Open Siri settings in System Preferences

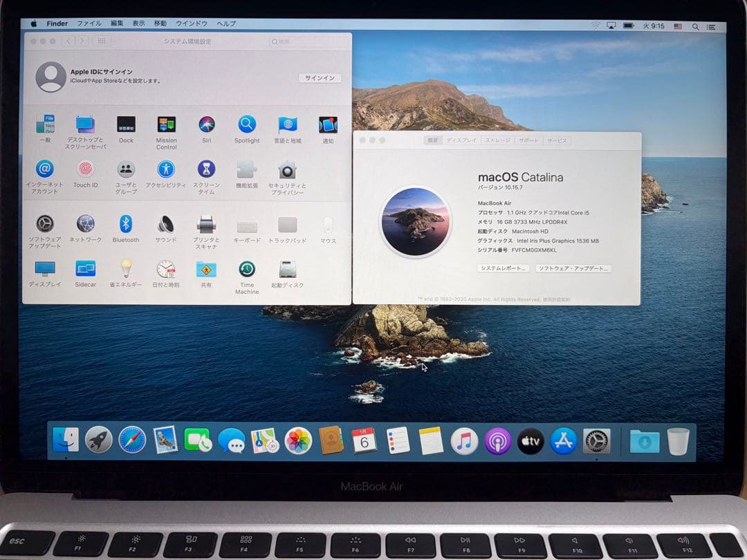[x=205, y=124]
